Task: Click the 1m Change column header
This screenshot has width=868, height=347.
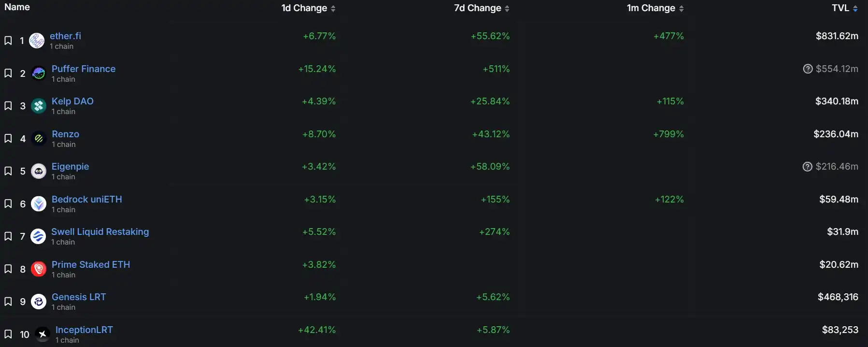Action: (x=651, y=8)
